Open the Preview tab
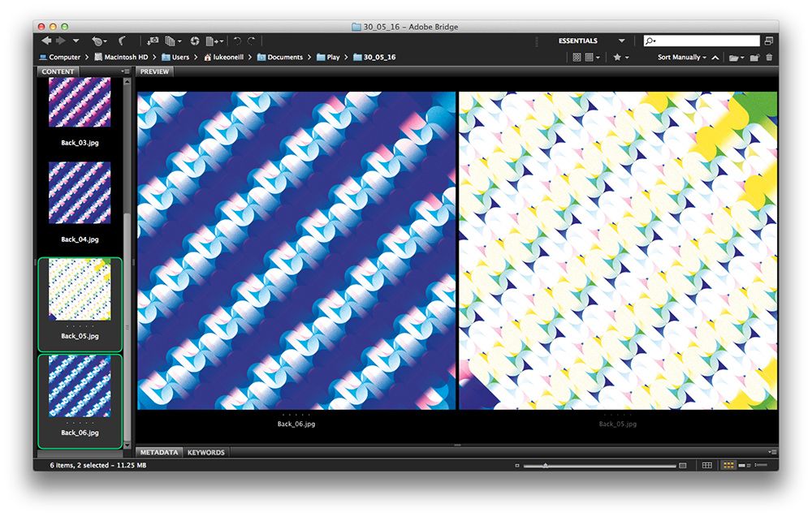The image size is (812, 517). (x=153, y=72)
